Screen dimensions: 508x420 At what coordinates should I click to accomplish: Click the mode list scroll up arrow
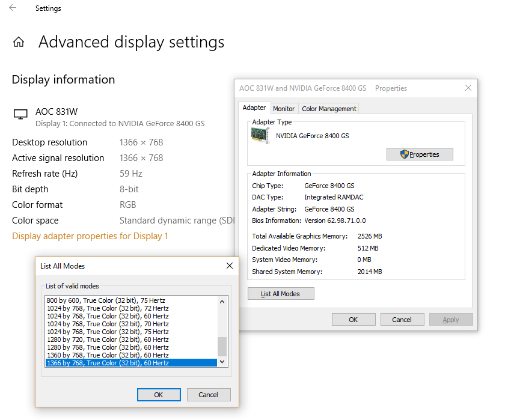222,302
